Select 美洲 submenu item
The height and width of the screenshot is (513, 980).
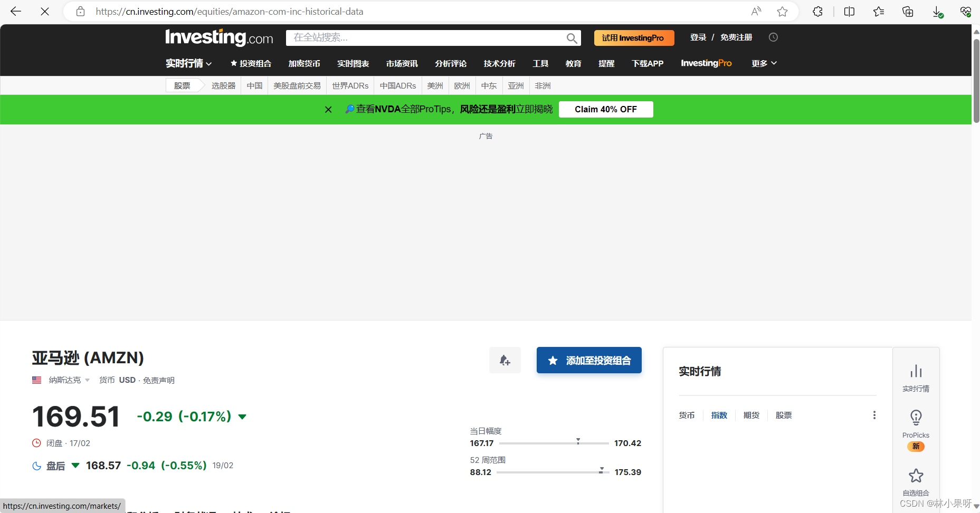click(435, 85)
